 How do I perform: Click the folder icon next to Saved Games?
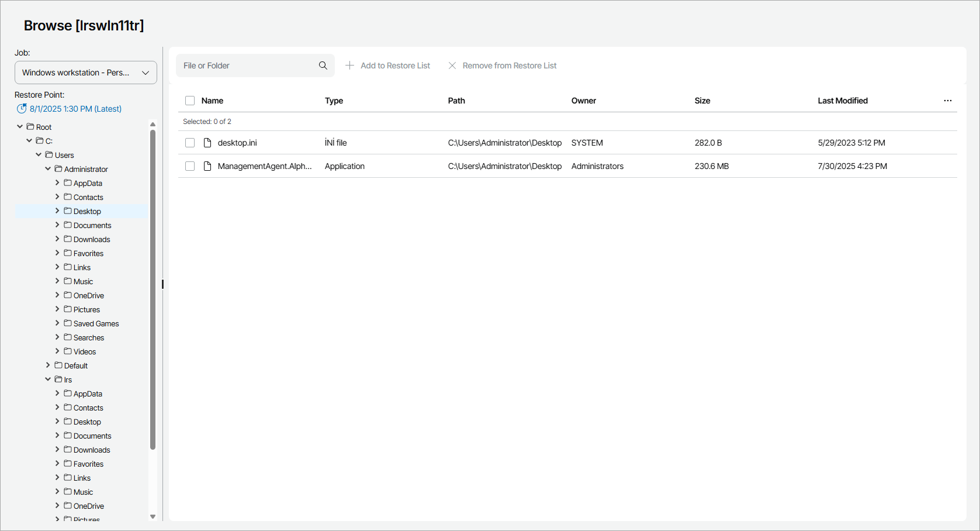pyautogui.click(x=67, y=323)
